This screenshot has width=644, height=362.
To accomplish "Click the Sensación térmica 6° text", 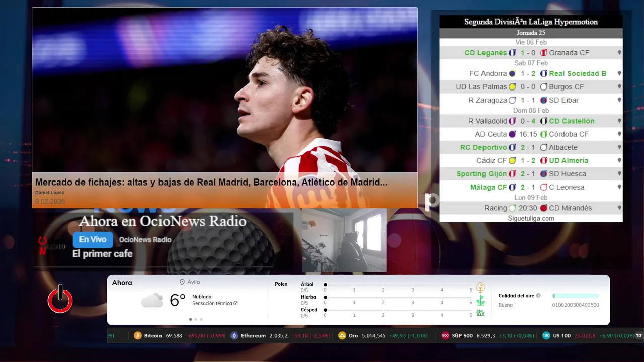I will 215,304.
